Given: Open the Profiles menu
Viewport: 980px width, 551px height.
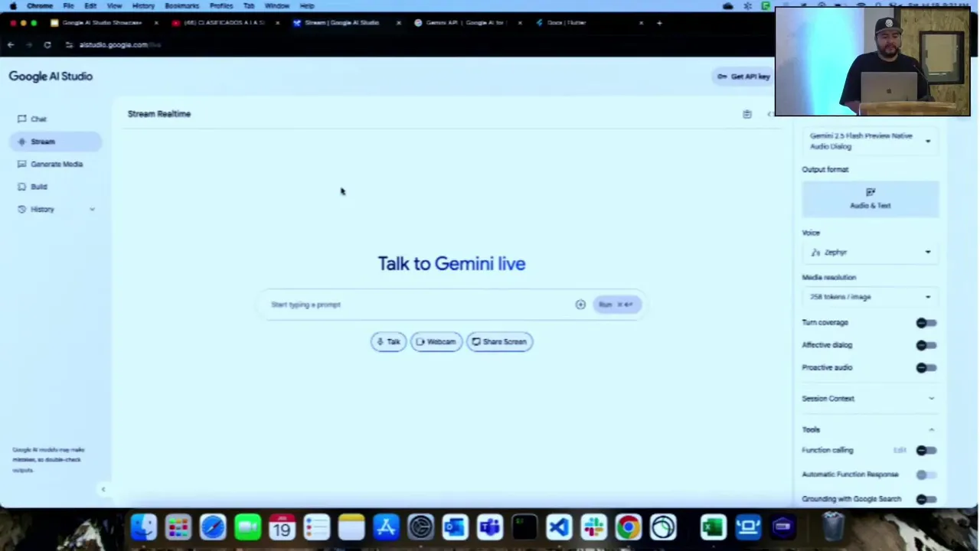Looking at the screenshot, I should [221, 6].
